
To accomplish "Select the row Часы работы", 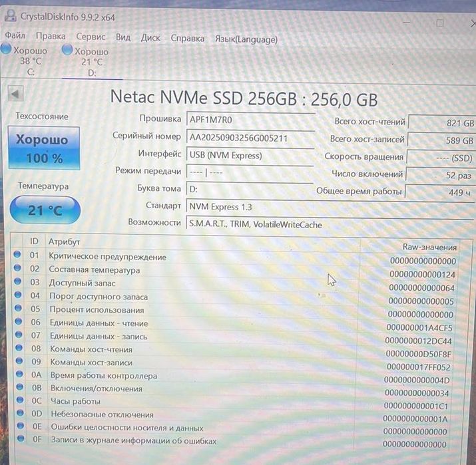I will click(x=234, y=402).
